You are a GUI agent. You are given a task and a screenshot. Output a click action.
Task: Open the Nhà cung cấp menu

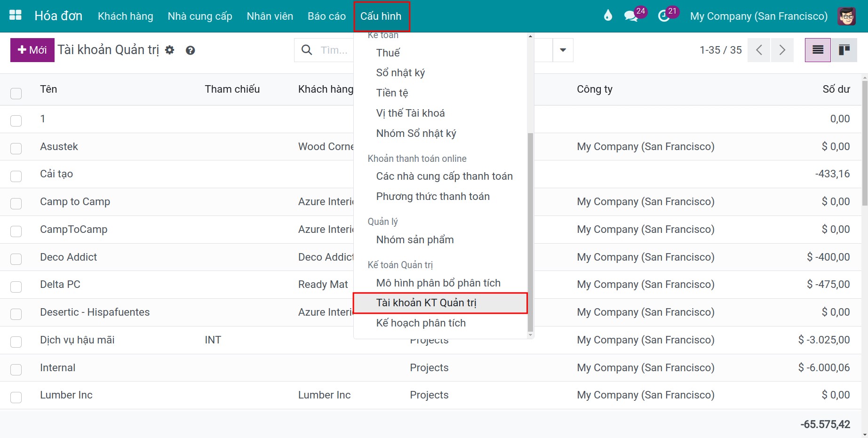click(x=200, y=16)
